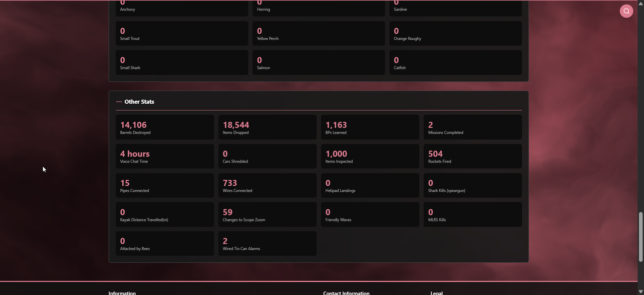The height and width of the screenshot is (295, 644).
Task: Select the Yellow Perch stat card
Action: 318,33
